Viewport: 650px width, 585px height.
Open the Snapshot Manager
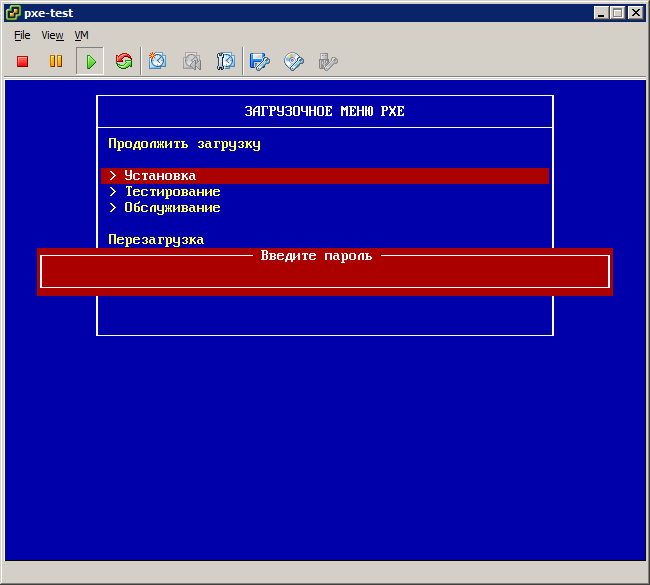[x=226, y=61]
